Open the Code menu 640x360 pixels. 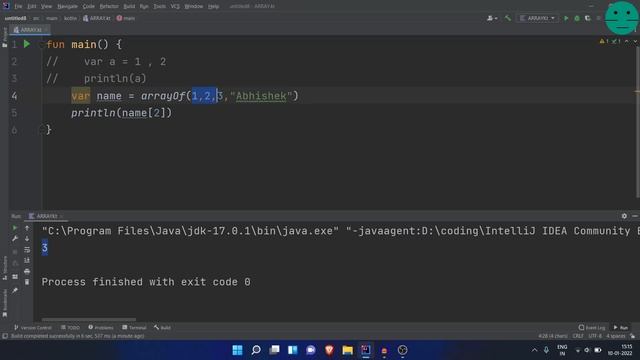(89, 7)
